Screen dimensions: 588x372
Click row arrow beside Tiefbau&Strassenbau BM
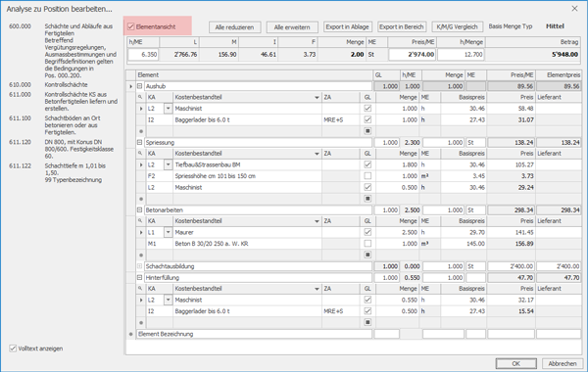click(x=141, y=164)
